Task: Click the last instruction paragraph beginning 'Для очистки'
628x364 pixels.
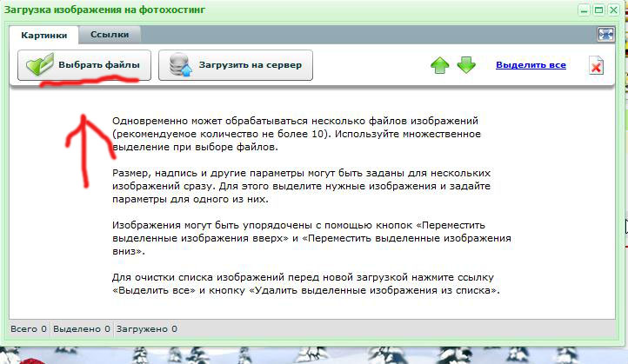Action: click(308, 283)
